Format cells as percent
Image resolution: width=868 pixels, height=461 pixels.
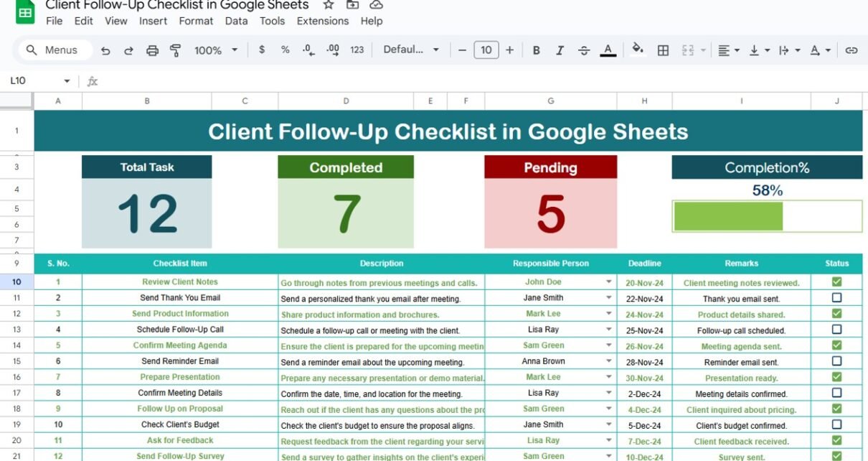[x=286, y=50]
